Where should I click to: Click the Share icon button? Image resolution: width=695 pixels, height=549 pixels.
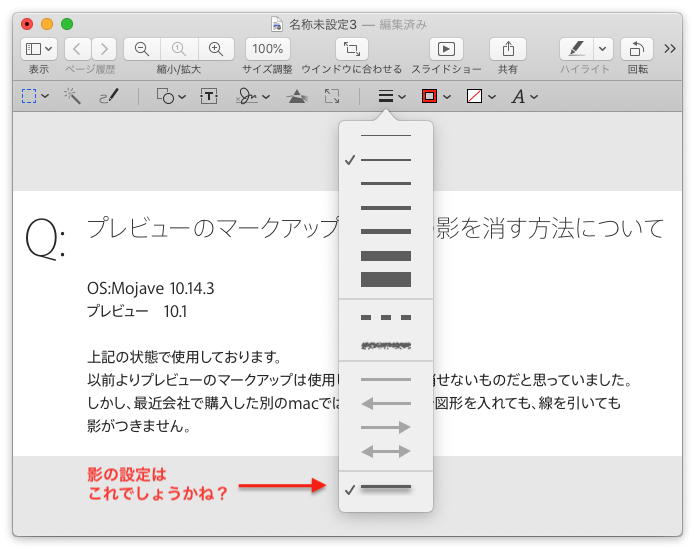[508, 48]
